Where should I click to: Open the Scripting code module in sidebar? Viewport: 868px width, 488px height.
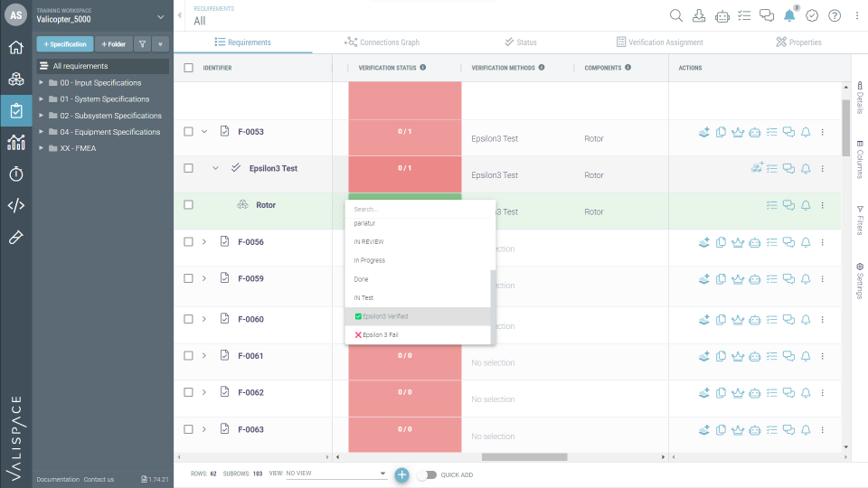[16, 205]
